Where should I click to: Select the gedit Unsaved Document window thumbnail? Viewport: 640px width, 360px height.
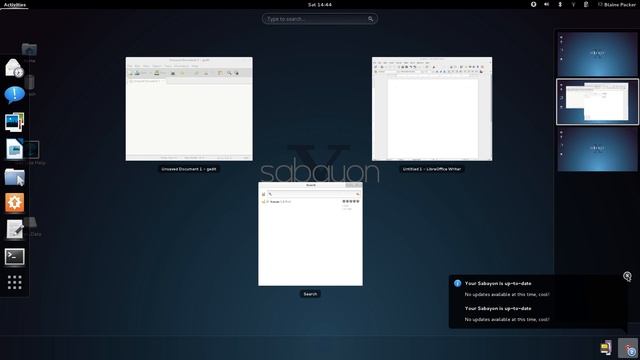tap(189, 109)
